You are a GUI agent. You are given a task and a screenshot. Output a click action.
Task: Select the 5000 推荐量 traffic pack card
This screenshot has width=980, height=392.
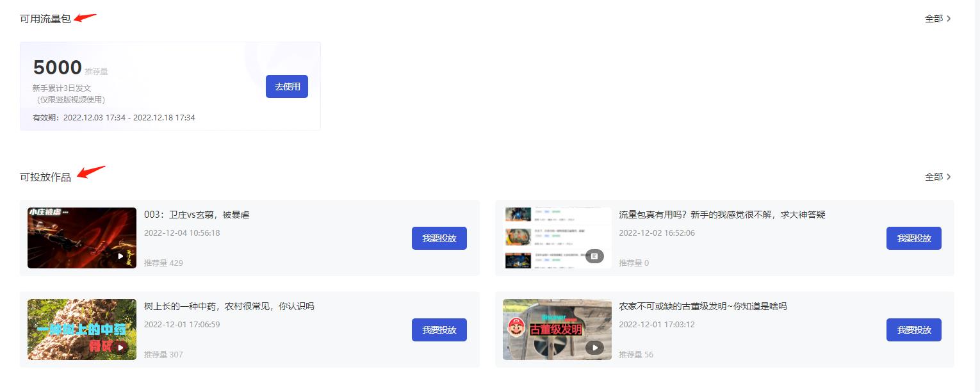170,86
